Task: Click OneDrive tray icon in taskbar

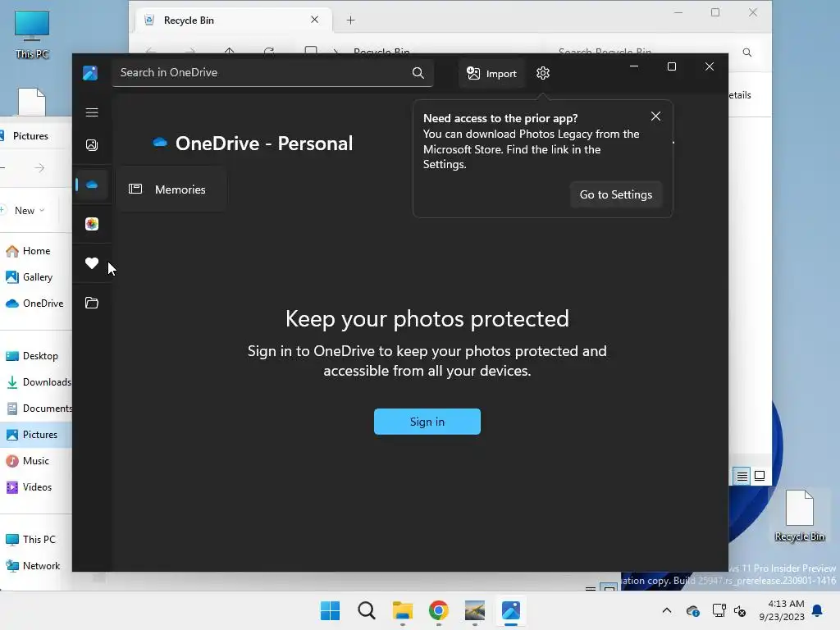Action: [692, 610]
